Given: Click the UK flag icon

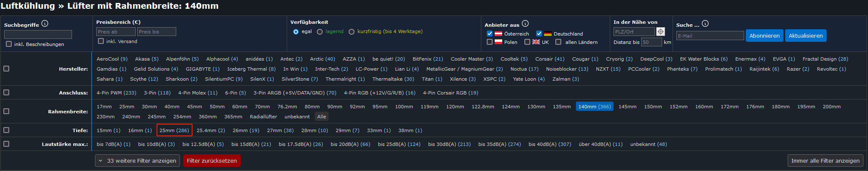Looking at the screenshot, I should tap(536, 42).
